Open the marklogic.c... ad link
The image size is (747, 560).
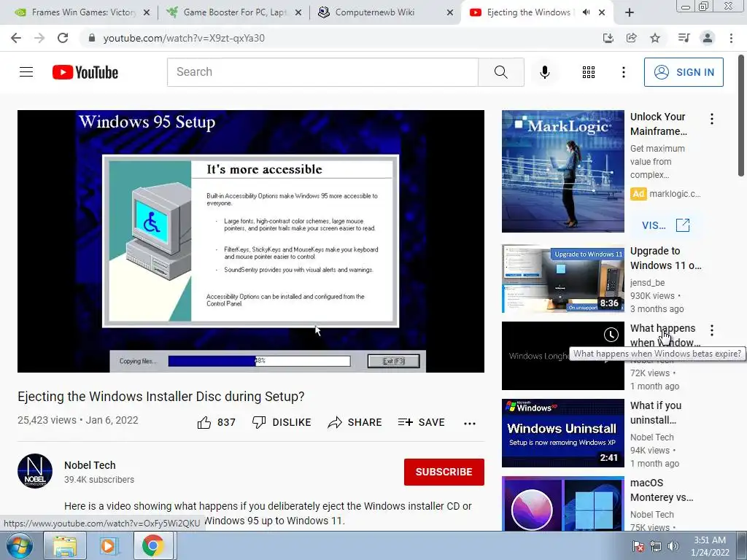pyautogui.click(x=675, y=194)
